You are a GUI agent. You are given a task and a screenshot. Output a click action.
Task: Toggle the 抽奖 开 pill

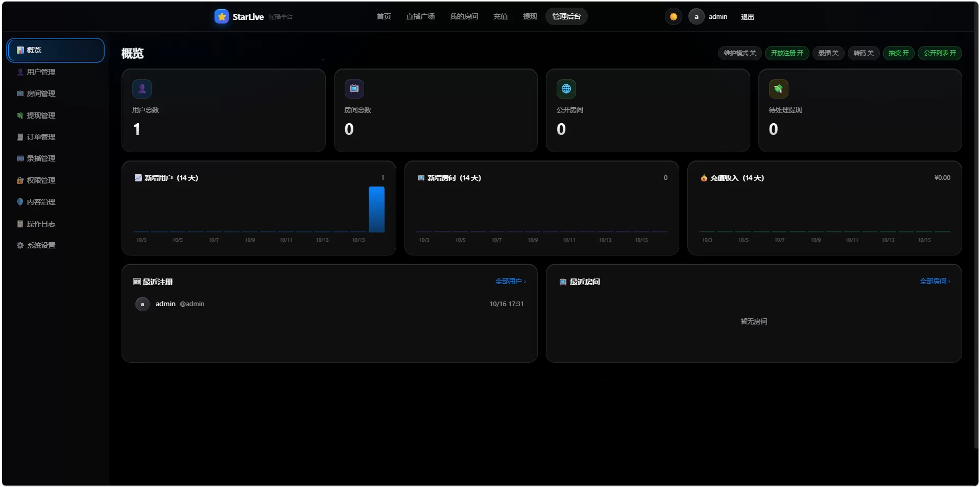pyautogui.click(x=899, y=53)
